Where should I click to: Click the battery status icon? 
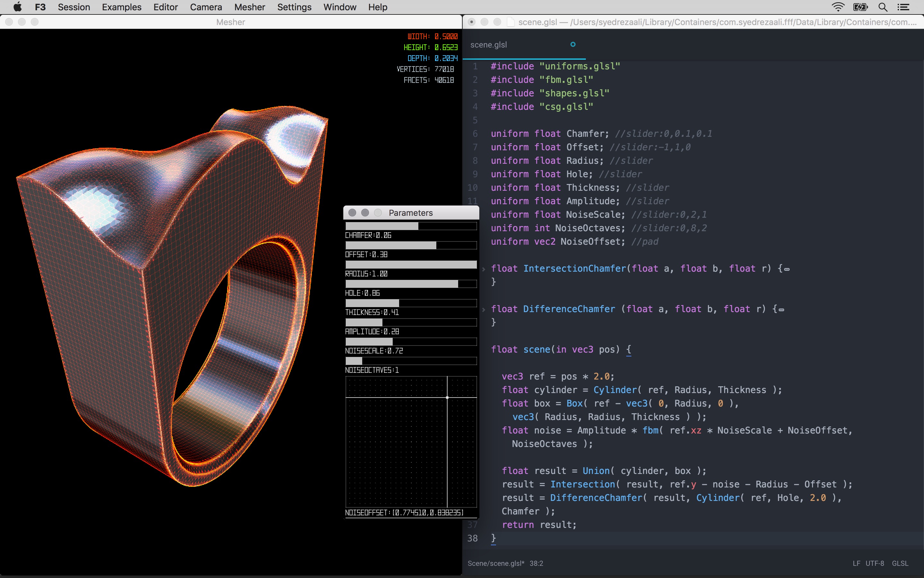coord(860,7)
